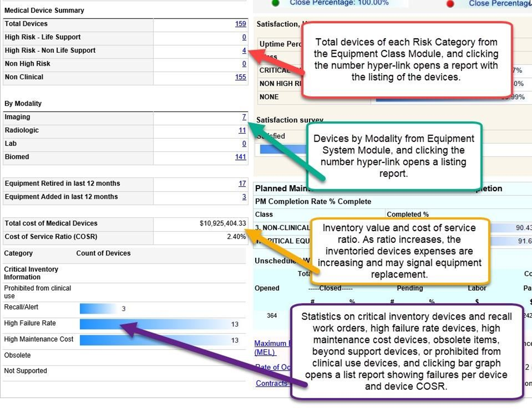This screenshot has height=413, width=532.
Task: Click the green Close Percentage status indicator
Action: click(x=276, y=3)
